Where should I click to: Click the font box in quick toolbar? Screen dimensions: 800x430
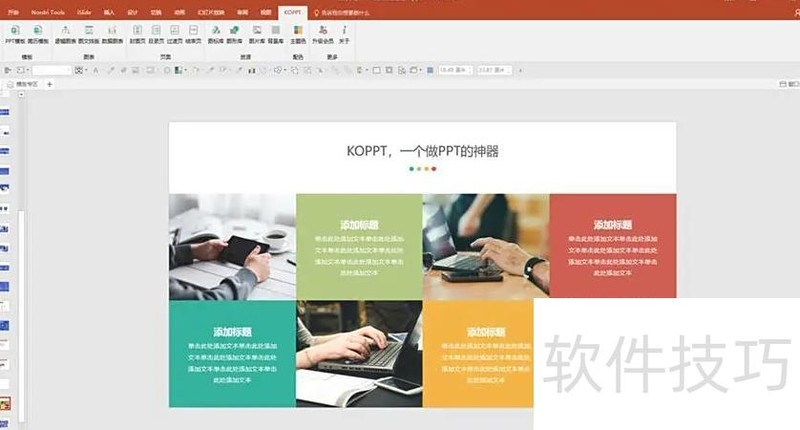52,70
